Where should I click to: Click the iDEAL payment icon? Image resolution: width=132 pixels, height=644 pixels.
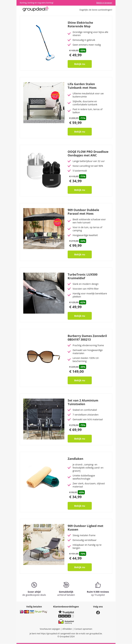[x=22, y=612]
